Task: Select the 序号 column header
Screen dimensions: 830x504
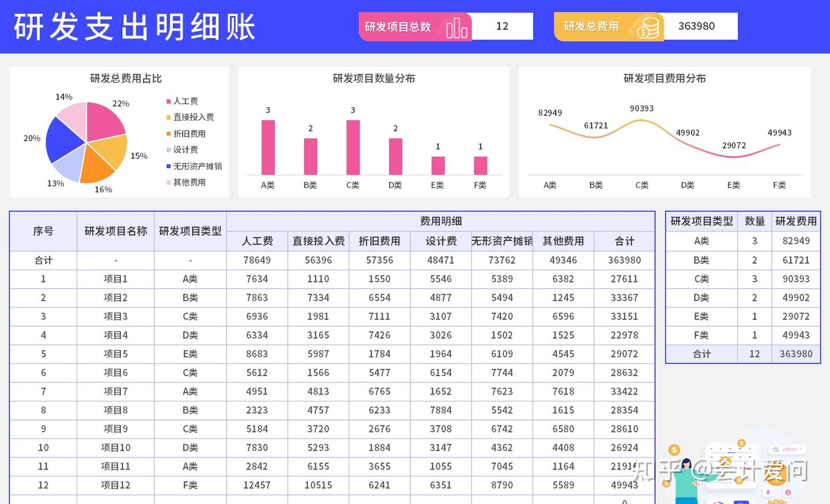Action: [x=43, y=232]
